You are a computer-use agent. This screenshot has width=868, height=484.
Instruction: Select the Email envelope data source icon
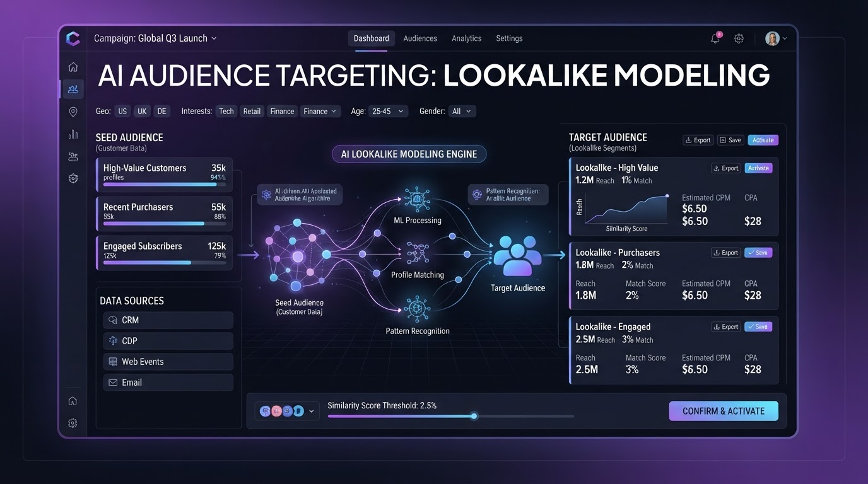point(113,383)
